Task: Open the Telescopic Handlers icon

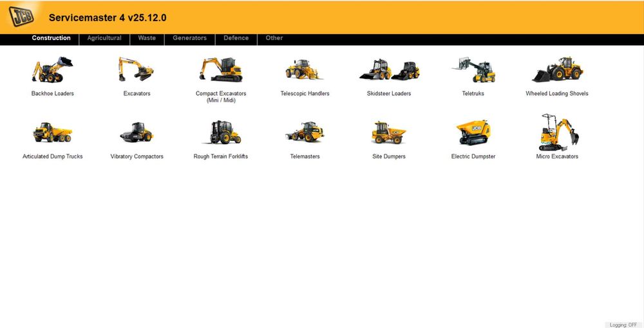Action: coord(305,69)
